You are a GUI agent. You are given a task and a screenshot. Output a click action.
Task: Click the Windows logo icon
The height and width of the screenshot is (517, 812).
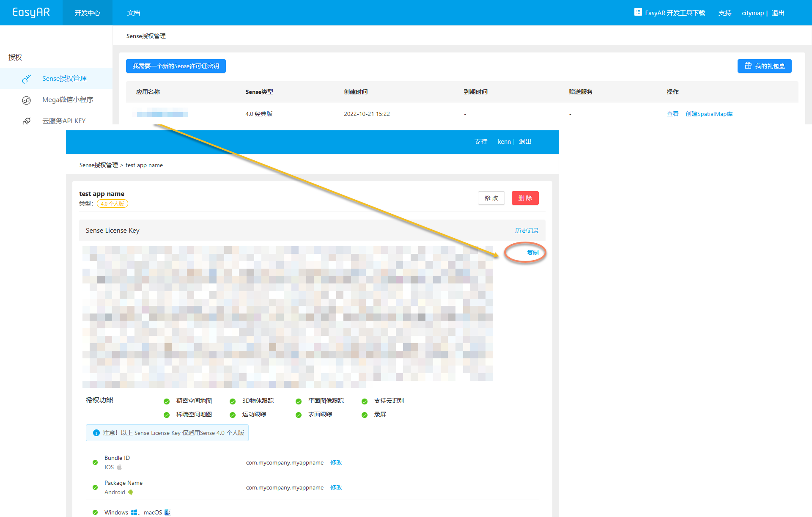[x=134, y=512]
